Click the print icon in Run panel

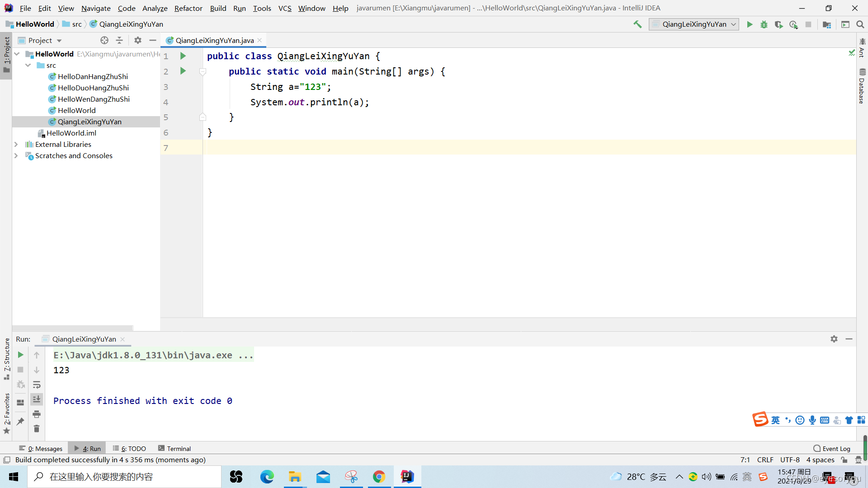tap(37, 414)
